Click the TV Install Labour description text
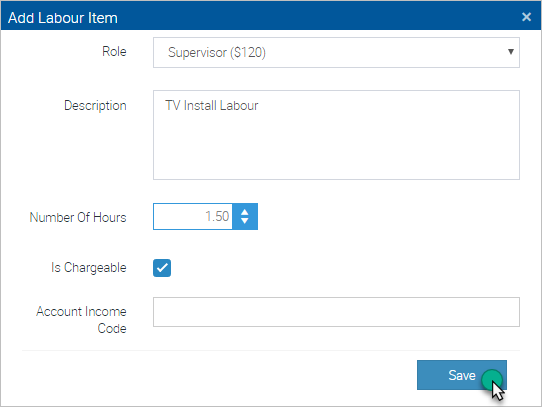The height and width of the screenshot is (407, 542). pyautogui.click(x=212, y=105)
